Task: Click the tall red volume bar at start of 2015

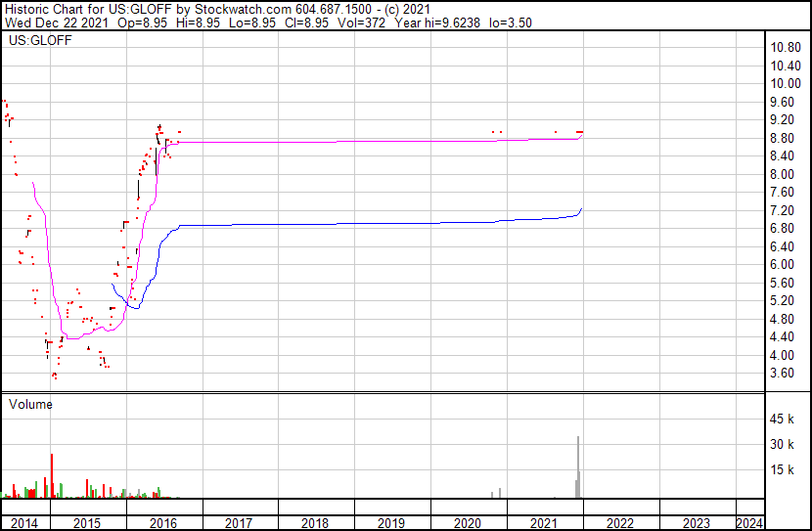Action: [52, 476]
